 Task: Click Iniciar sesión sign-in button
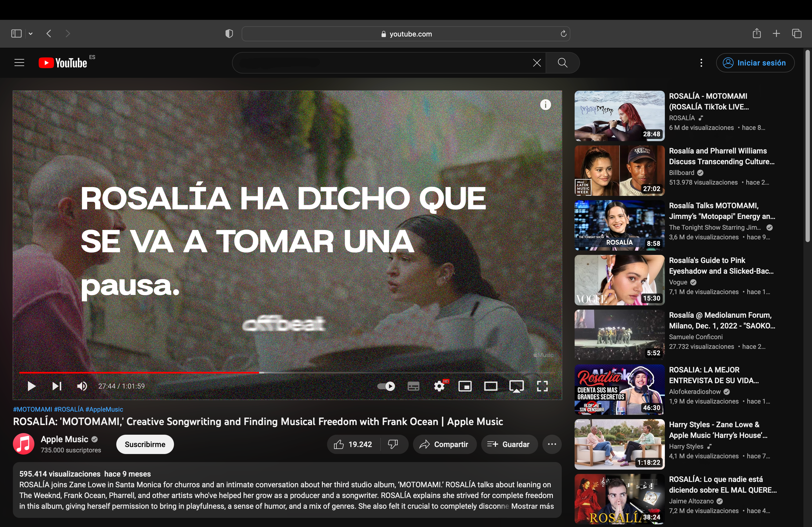coord(755,63)
